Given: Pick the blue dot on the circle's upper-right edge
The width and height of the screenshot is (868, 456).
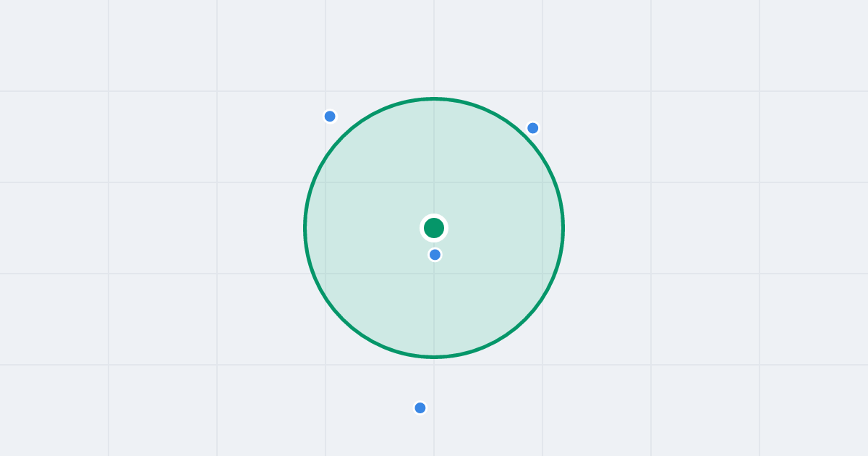Looking at the screenshot, I should pyautogui.click(x=533, y=128).
